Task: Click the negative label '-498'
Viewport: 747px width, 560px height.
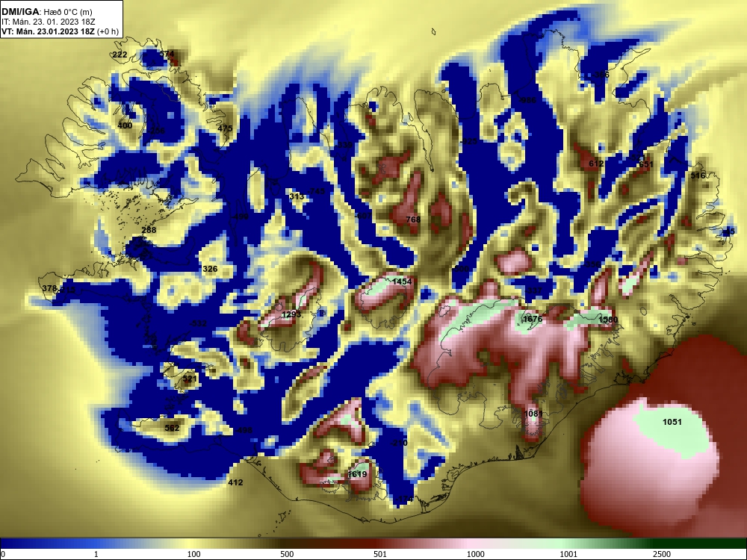Action: pyautogui.click(x=244, y=430)
